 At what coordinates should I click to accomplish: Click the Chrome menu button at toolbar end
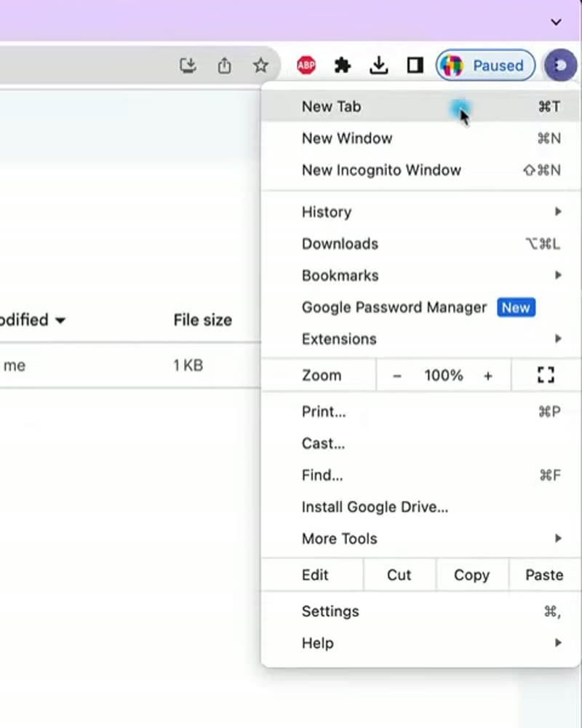(561, 66)
